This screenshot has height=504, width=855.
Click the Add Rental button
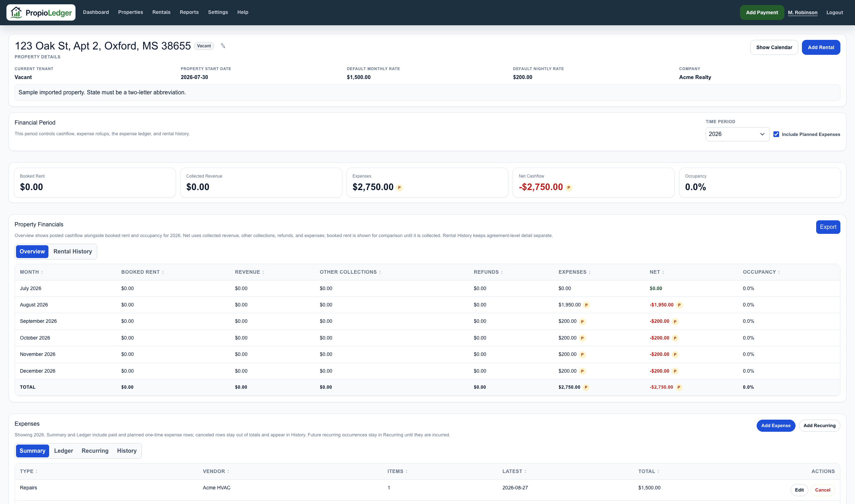coord(821,47)
